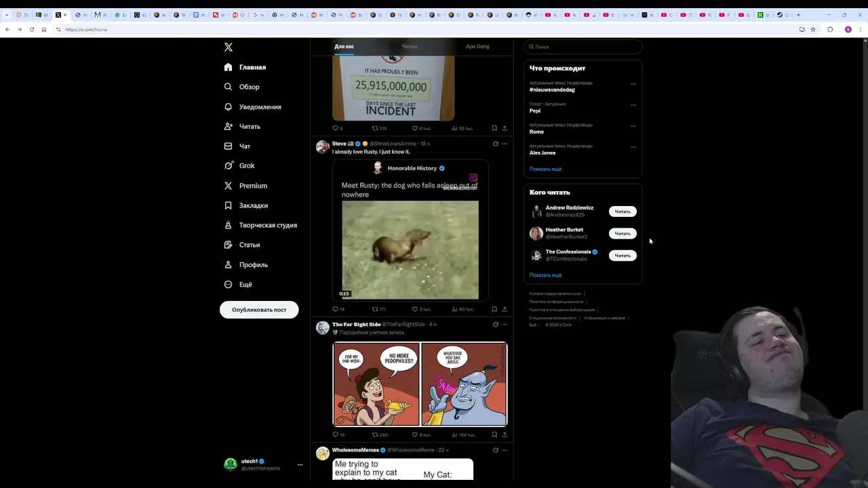868x488 pixels.
Task: Open Grok icon on Steve's post
Action: pyautogui.click(x=495, y=144)
